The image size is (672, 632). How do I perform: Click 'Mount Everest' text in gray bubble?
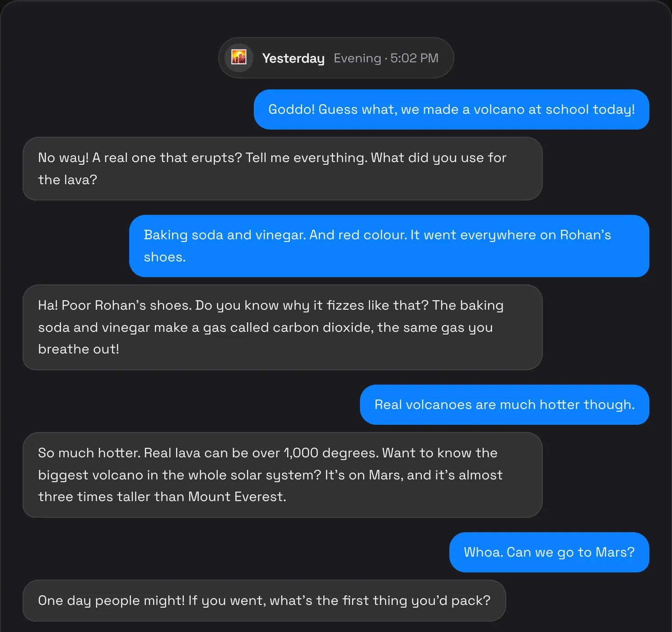point(237,497)
